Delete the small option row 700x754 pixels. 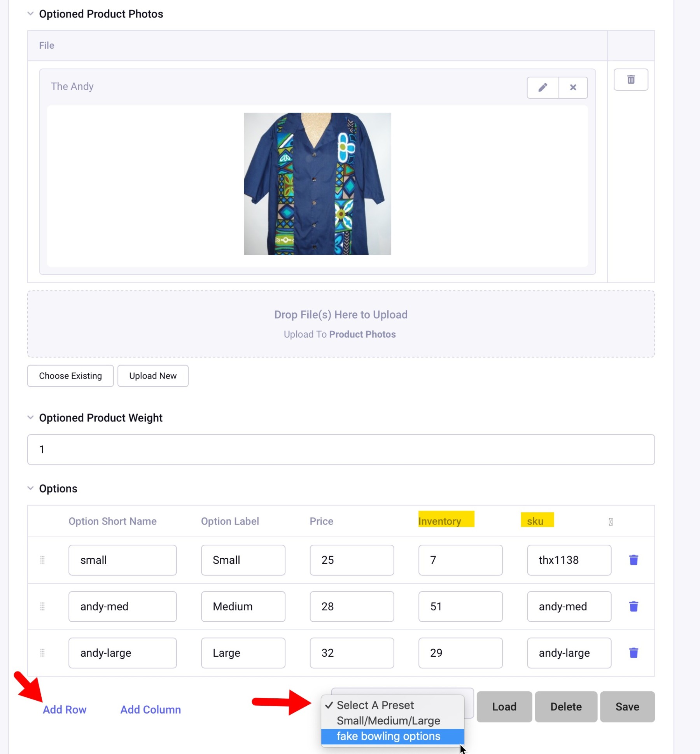pos(633,560)
